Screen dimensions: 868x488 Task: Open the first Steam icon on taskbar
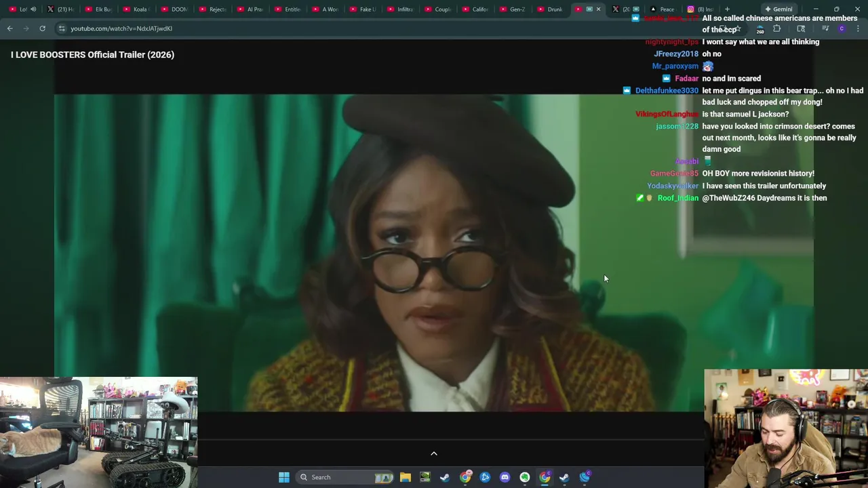[x=445, y=477]
